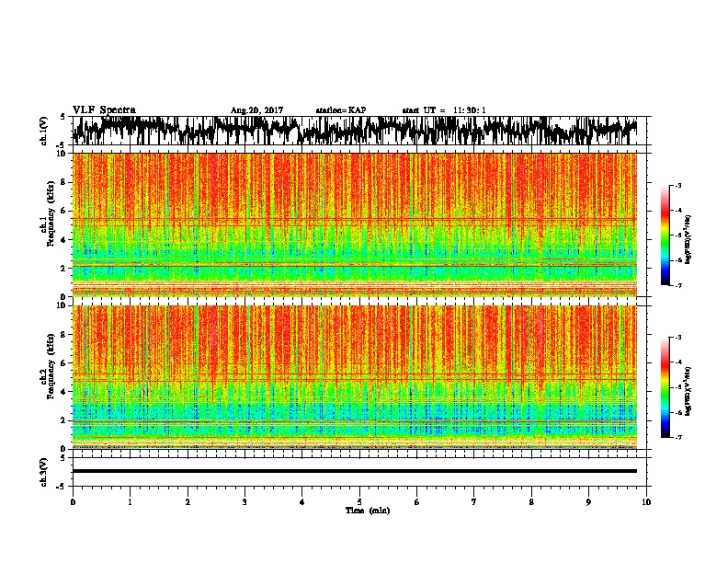Click the ch.2 "Frequency (kHz)" axis label
The height and width of the screenshot is (563, 728).
(51, 365)
